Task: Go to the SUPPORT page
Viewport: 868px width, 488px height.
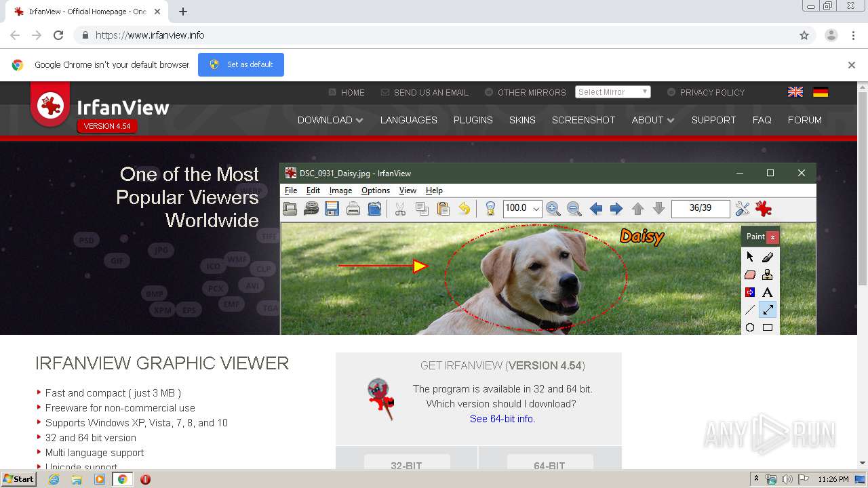Action: 713,120
